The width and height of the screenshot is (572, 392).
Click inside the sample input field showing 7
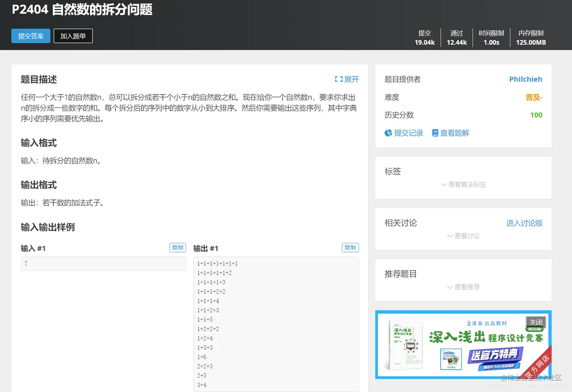pyautogui.click(x=103, y=264)
